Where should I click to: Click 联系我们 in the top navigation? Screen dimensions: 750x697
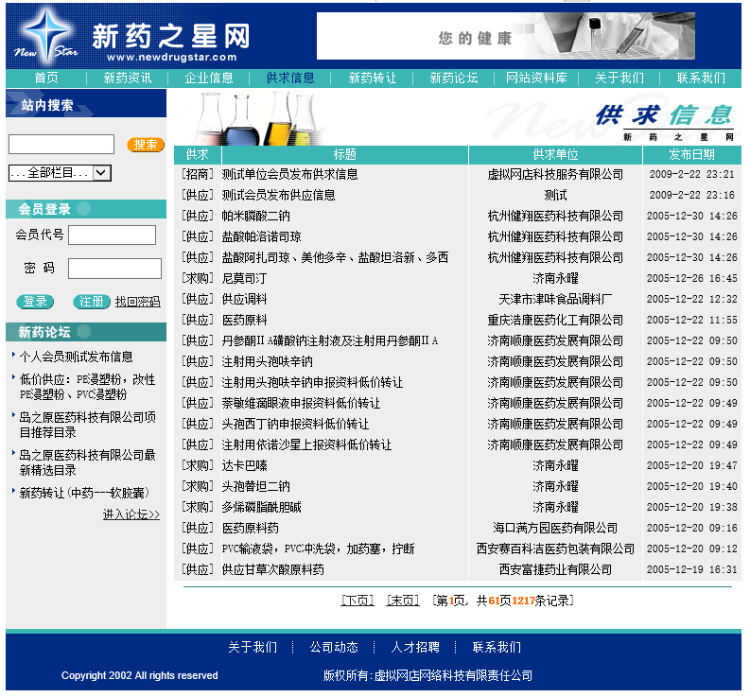701,78
